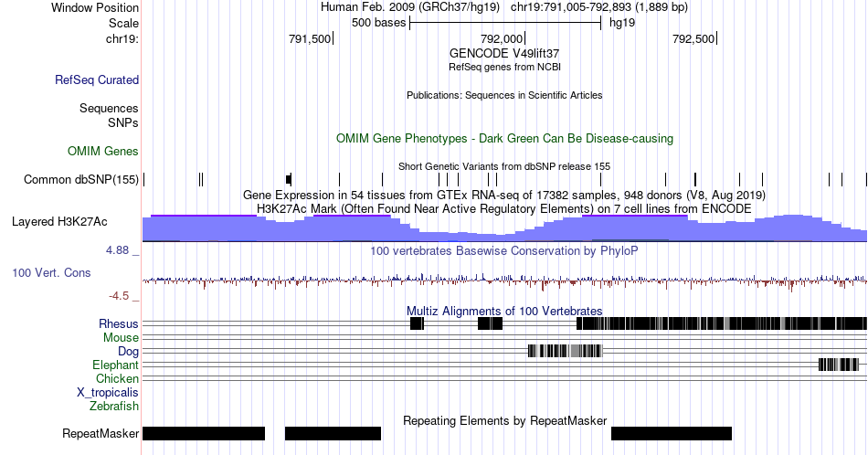868x455 pixels.
Task: Click the Zebrafish alignment row label
Action: [114, 407]
